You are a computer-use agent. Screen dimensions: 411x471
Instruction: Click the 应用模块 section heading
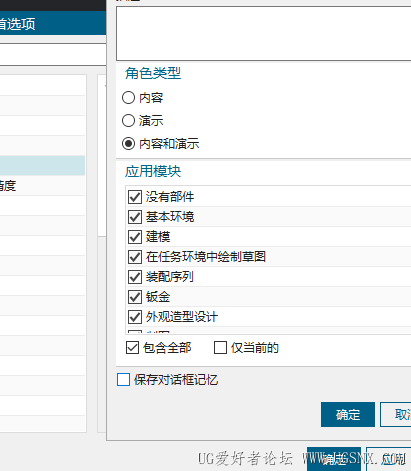point(153,171)
